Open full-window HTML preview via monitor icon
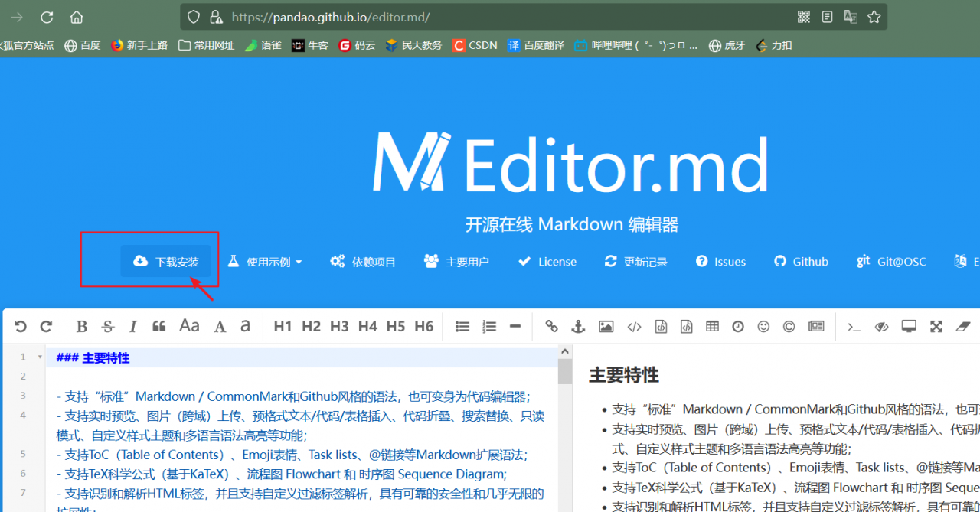Image resolution: width=980 pixels, height=512 pixels. 909,327
